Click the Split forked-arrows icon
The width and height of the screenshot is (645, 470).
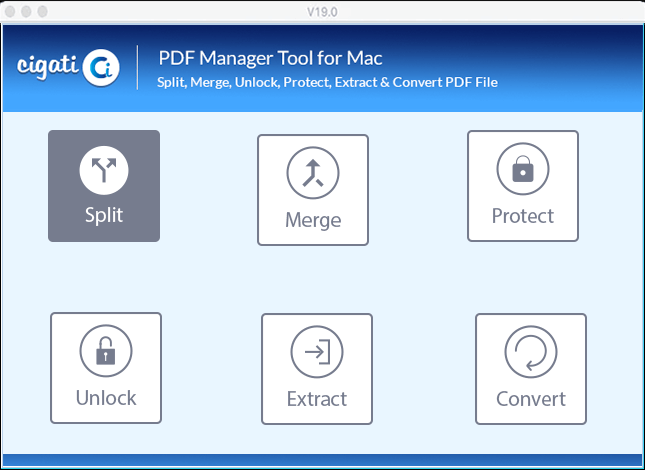[x=104, y=170]
